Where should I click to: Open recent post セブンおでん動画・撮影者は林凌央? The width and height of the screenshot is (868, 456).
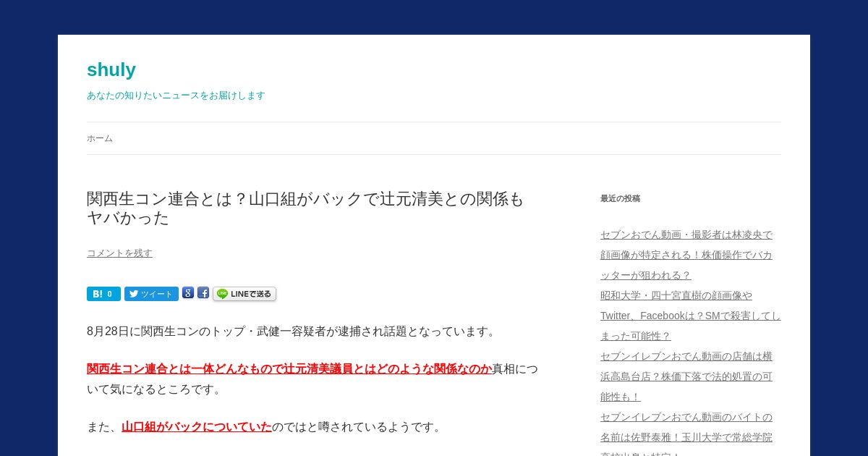686,255
